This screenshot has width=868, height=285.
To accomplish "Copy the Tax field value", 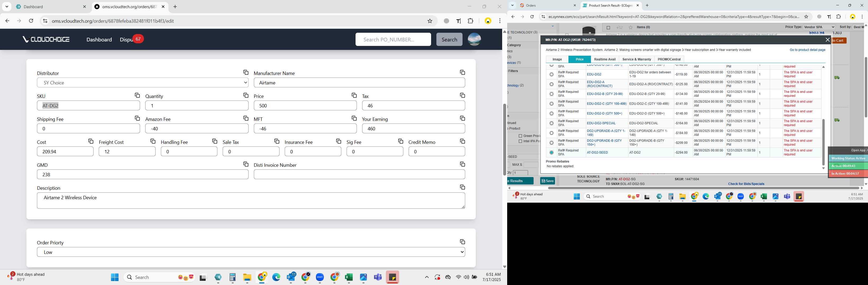I will (462, 95).
